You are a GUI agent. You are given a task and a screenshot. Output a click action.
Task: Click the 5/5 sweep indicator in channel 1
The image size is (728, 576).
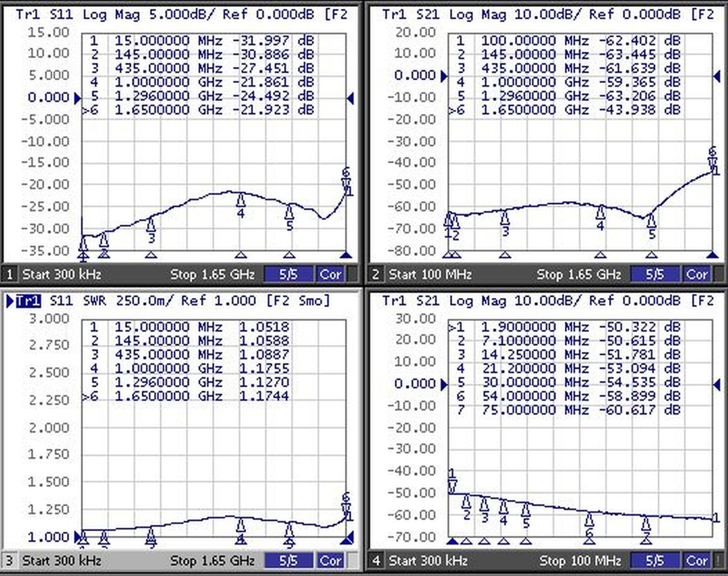(x=288, y=275)
